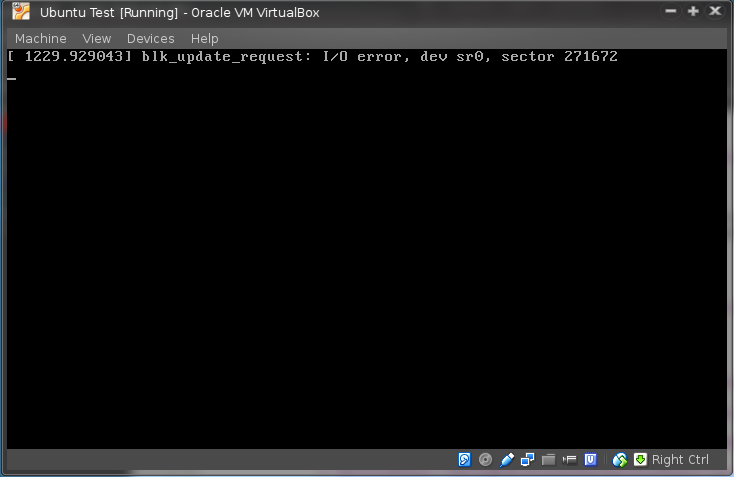This screenshot has height=477, width=734.
Task: Click the video capture status icon
Action: click(569, 460)
